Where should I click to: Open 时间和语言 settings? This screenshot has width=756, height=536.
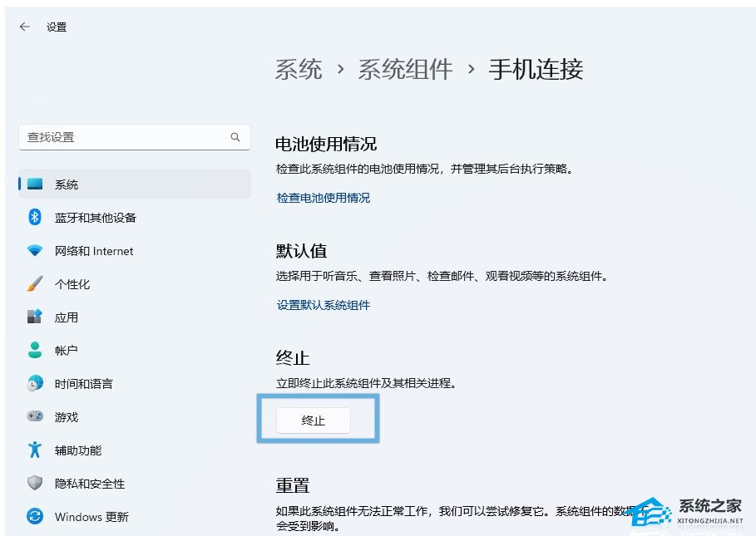coord(83,384)
